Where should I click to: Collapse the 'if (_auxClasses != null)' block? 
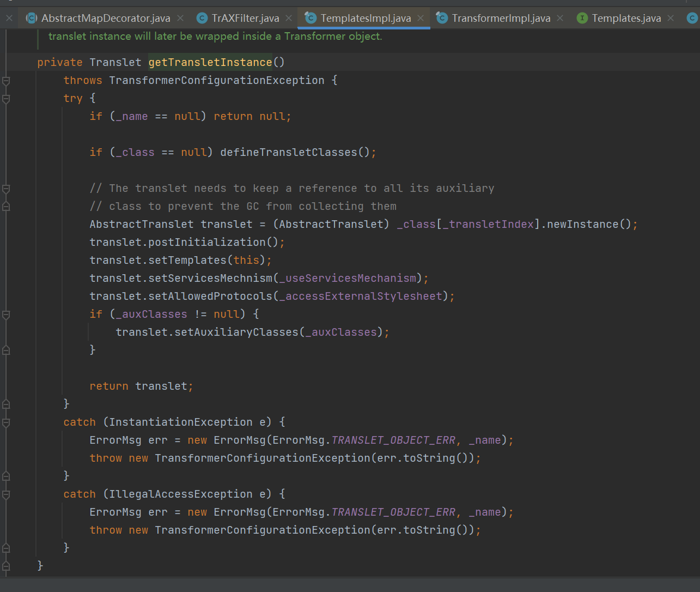coord(6,315)
